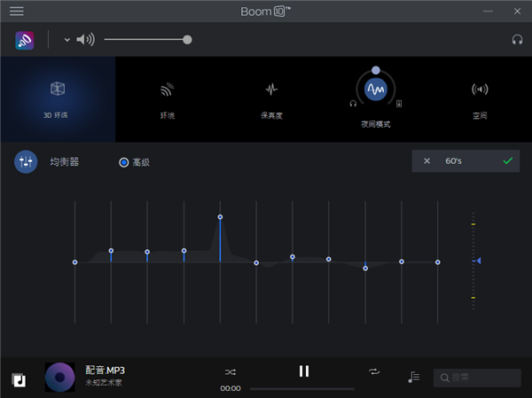
Task: Open the playlist queue icon
Action: (x=413, y=378)
